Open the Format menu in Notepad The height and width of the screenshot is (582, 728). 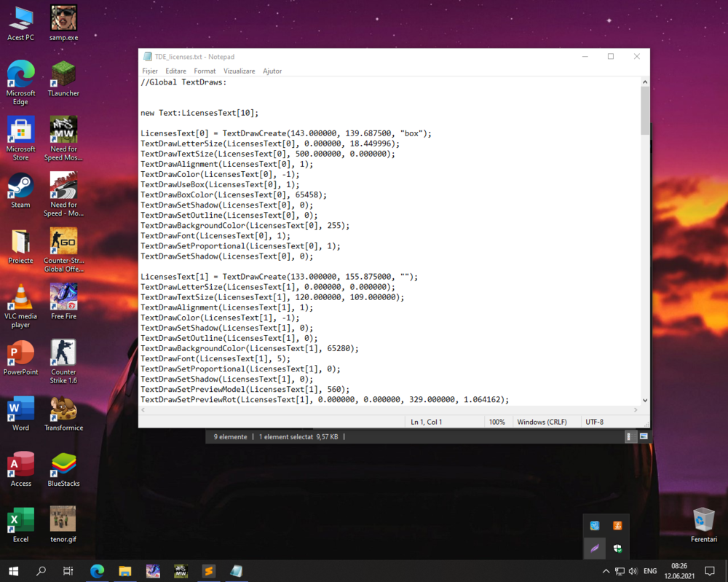(205, 71)
